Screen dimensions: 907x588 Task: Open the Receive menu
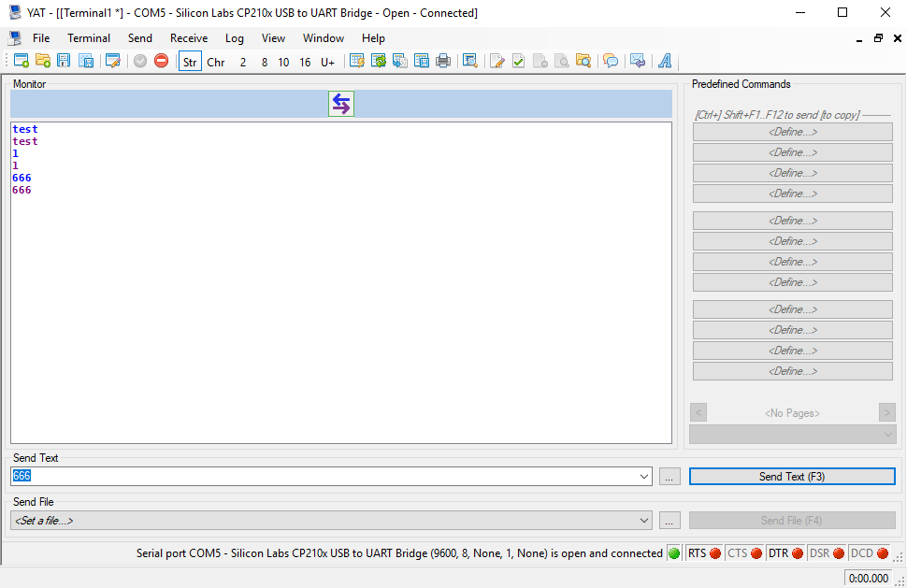(x=189, y=38)
